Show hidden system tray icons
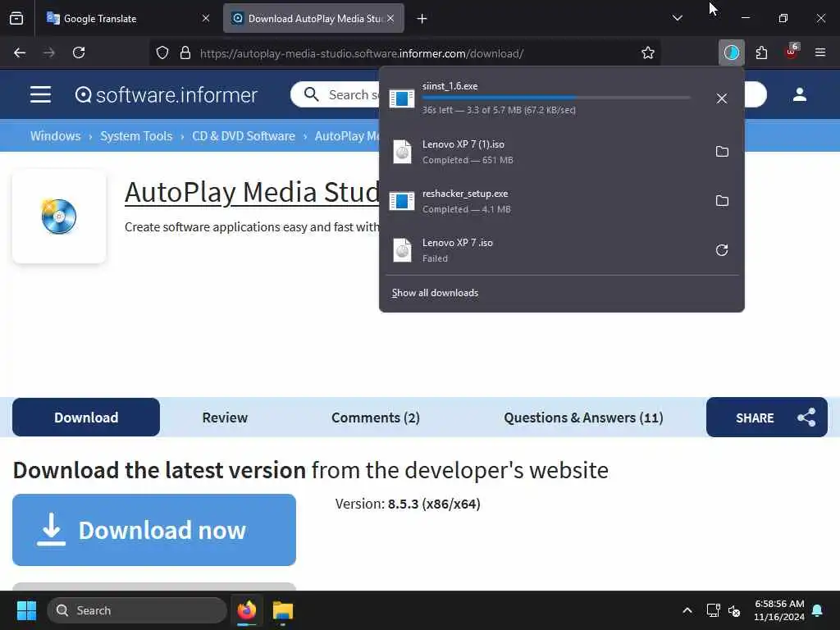Viewport: 840px width, 630px height. click(x=687, y=610)
